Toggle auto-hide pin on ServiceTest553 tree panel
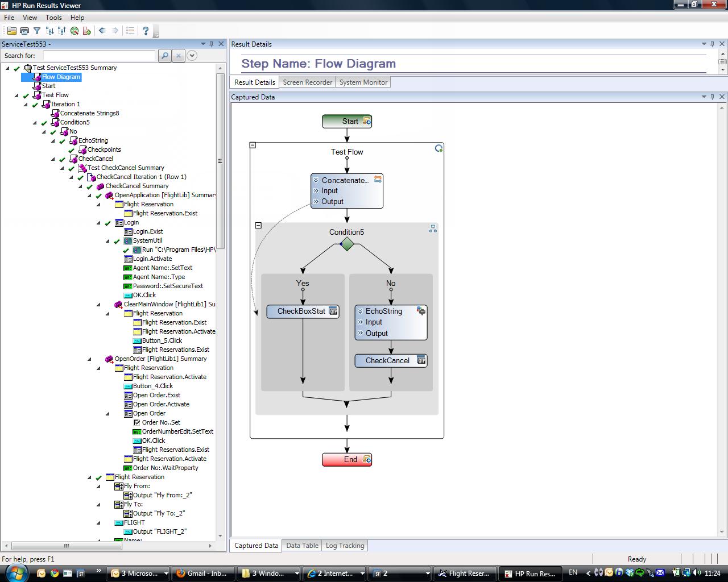Viewport: 728px width, 582px height. coord(212,44)
